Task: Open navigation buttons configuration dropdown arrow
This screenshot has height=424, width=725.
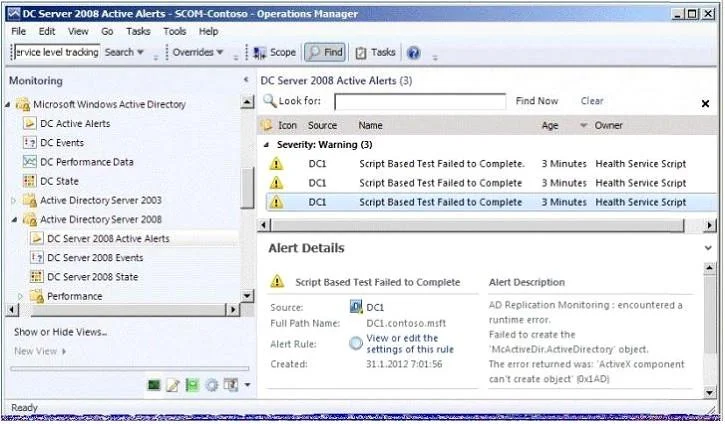Action: tap(247, 385)
